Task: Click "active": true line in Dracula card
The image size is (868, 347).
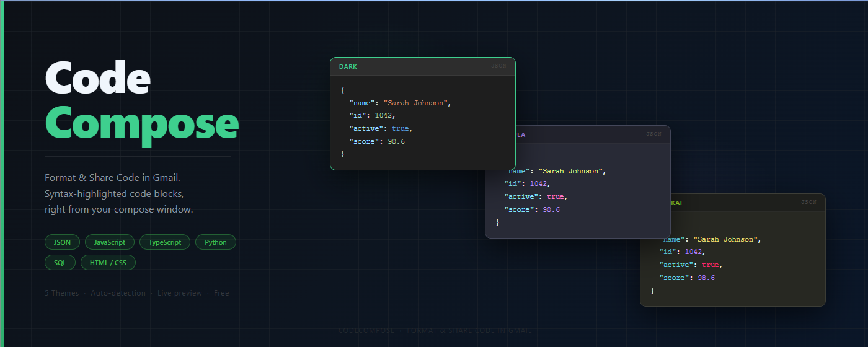Action: point(536,196)
